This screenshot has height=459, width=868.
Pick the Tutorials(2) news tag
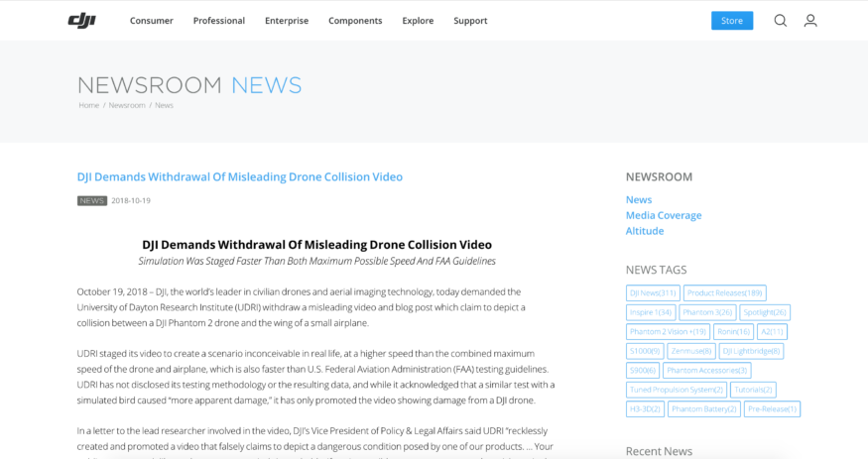coord(753,390)
